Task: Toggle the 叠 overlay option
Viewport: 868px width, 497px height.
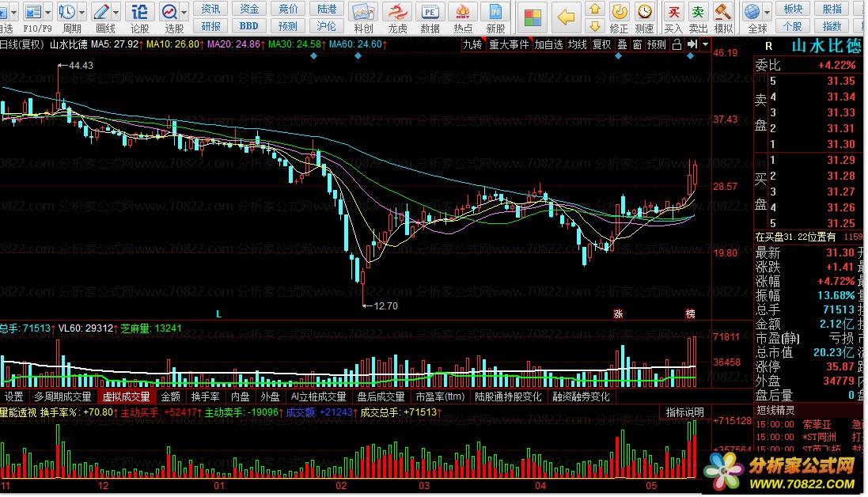Action: [x=622, y=44]
